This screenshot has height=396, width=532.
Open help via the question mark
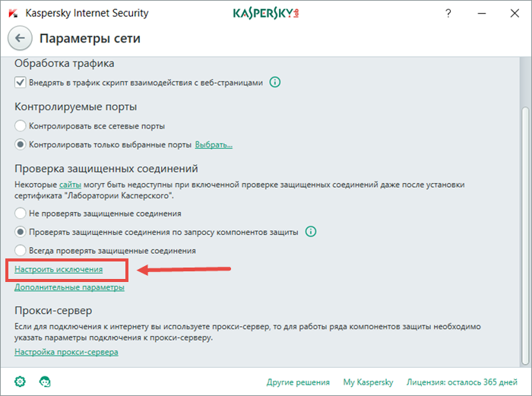pos(448,14)
